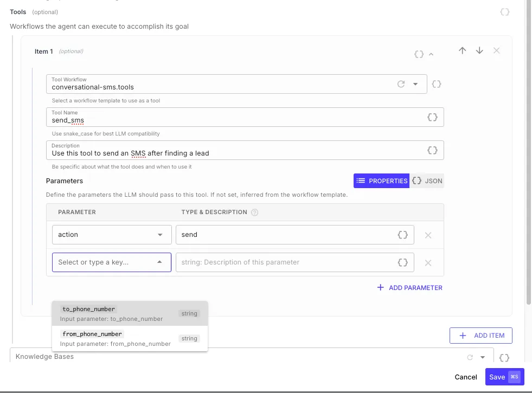The image size is (532, 393).
Task: Select the PROPERTIES view for Parameters
Action: pyautogui.click(x=381, y=181)
